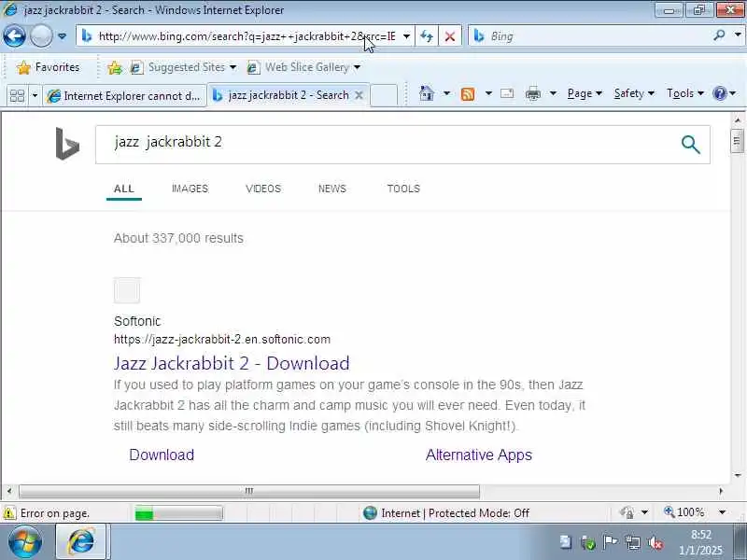Click the grayed Forward navigation button
Viewport: 747px width, 560px height.
pos(41,35)
